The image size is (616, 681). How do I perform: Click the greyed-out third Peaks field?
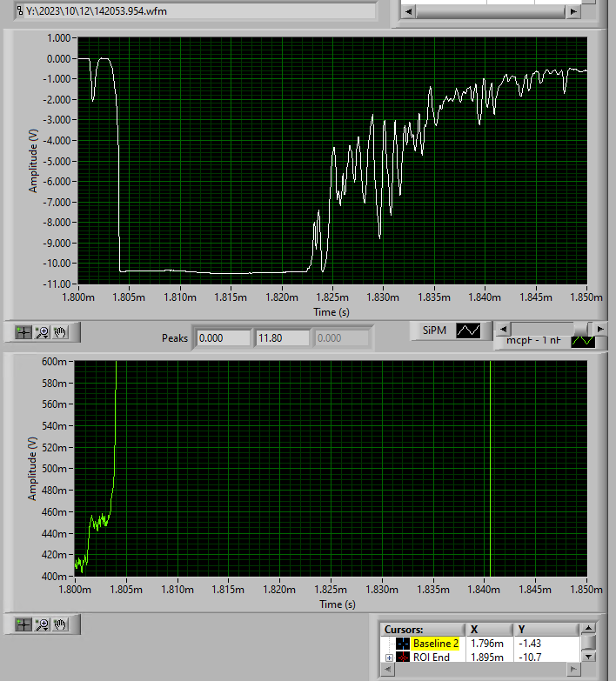(342, 338)
